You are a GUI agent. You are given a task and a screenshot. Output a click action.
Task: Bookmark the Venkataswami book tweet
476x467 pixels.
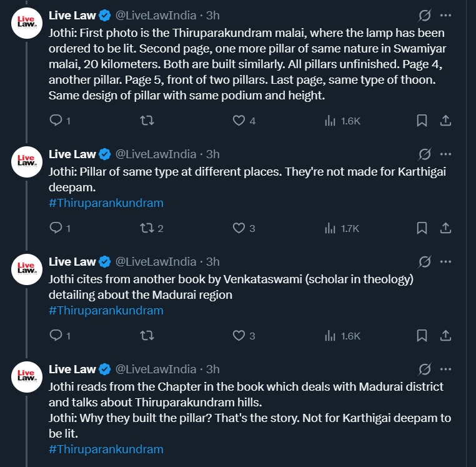(x=422, y=336)
